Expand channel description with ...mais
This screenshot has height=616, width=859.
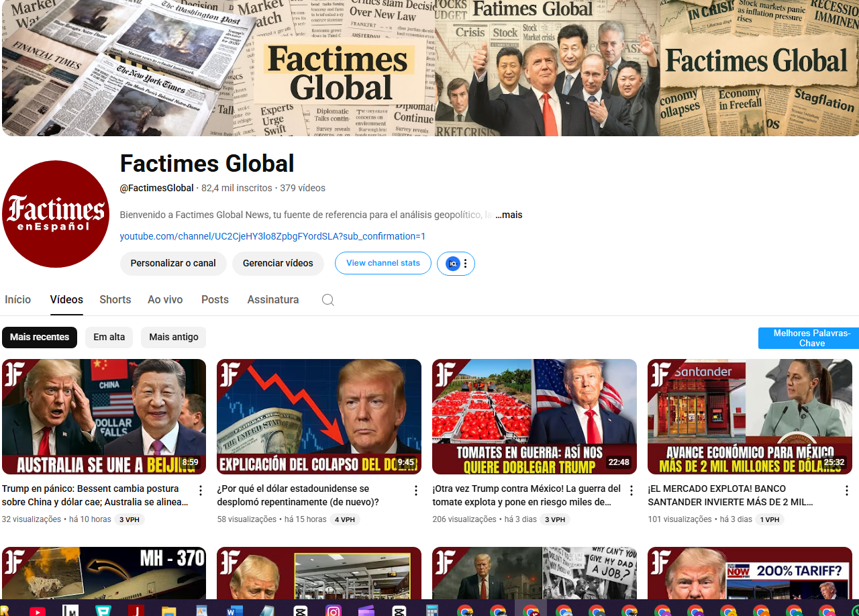509,215
